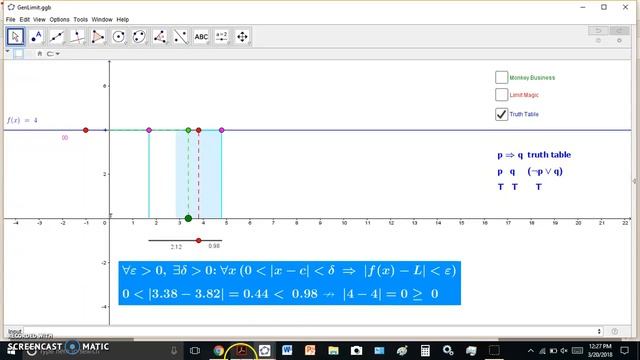This screenshot has height=360, width=640.
Task: Switch to GeoGebra in the taskbar
Action: pyautogui.click(x=264, y=350)
